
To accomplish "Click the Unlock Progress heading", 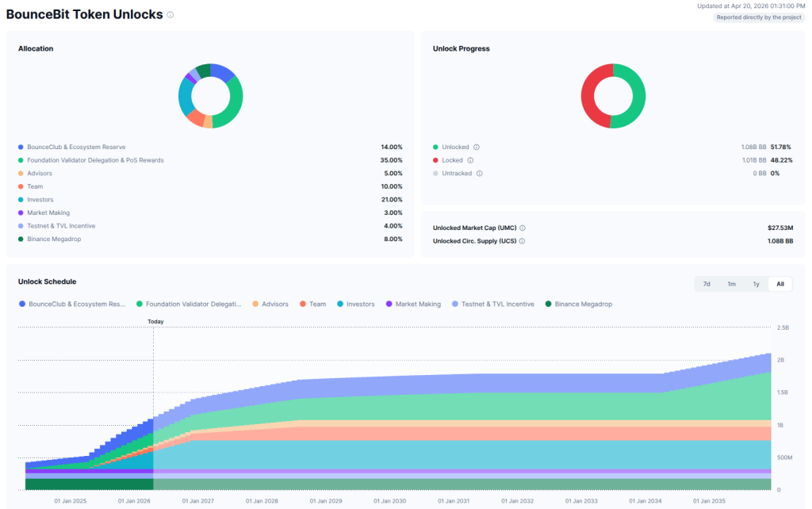I will tap(461, 48).
